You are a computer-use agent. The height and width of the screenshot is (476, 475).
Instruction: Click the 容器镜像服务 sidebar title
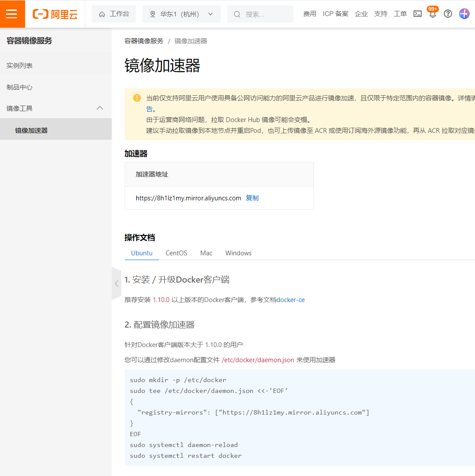(29, 41)
